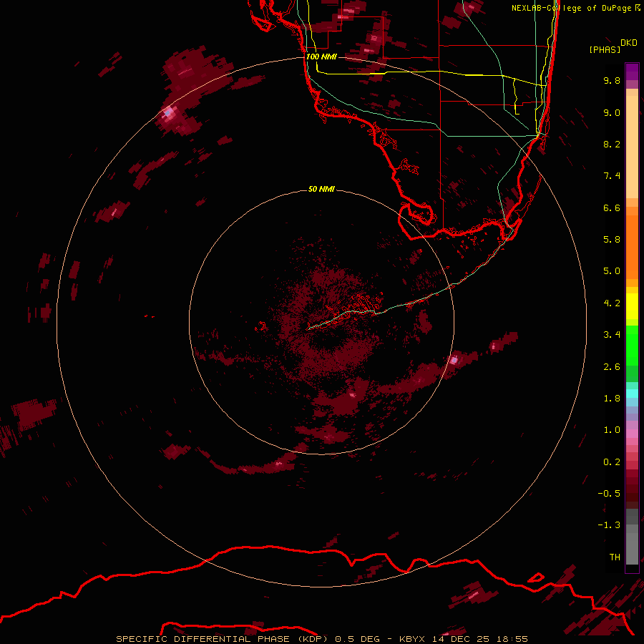Click the 3.4 scale value
The image size is (644, 644).
point(612,335)
